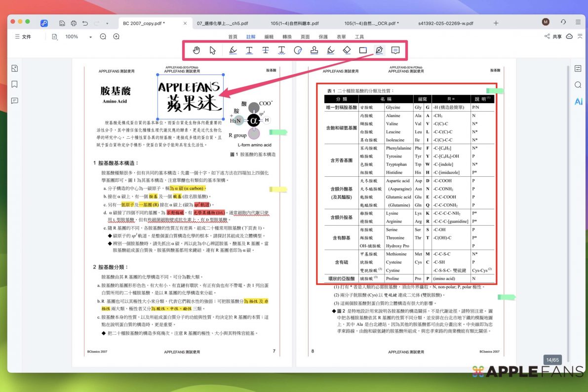Screen dimensions: 588x392
Task: Open a new tab with plus button
Action: 496,23
